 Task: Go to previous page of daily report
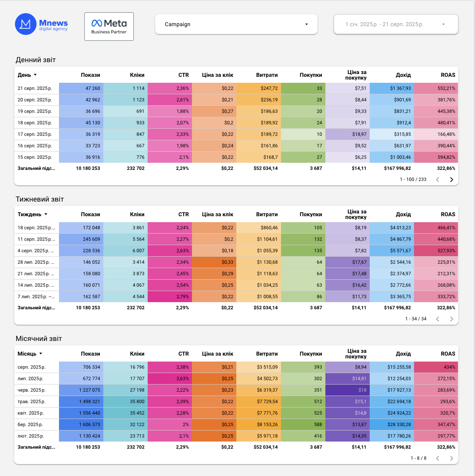pos(438,179)
